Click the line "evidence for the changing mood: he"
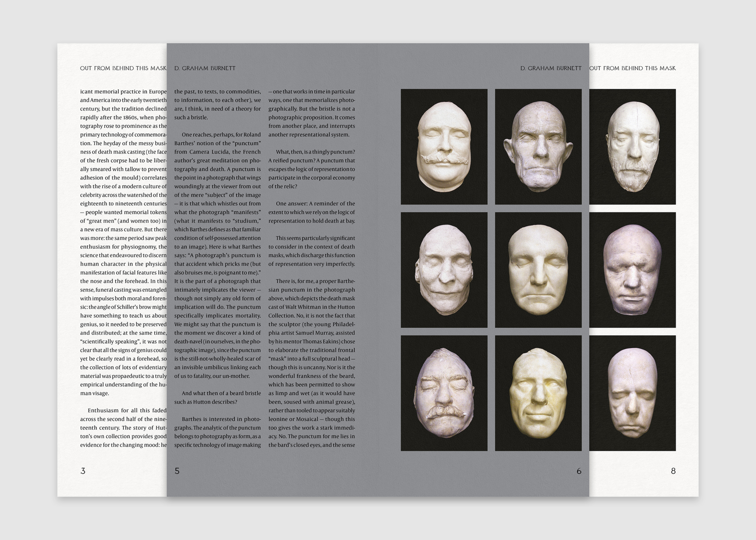 tap(123, 445)
